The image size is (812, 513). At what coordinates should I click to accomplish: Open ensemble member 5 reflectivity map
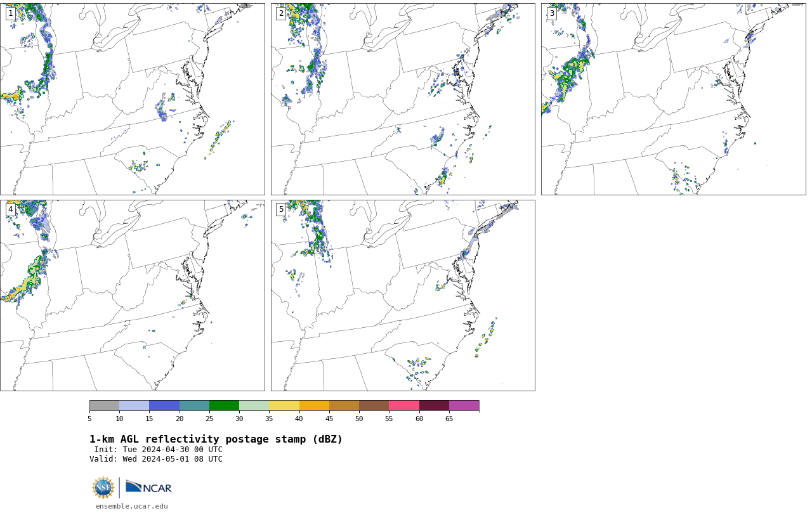pos(403,295)
